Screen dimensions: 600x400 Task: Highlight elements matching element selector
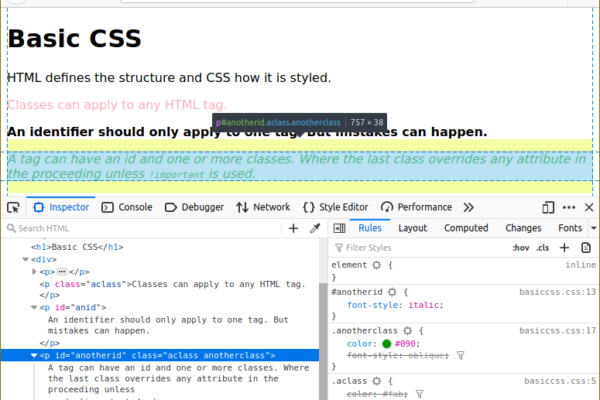click(377, 265)
